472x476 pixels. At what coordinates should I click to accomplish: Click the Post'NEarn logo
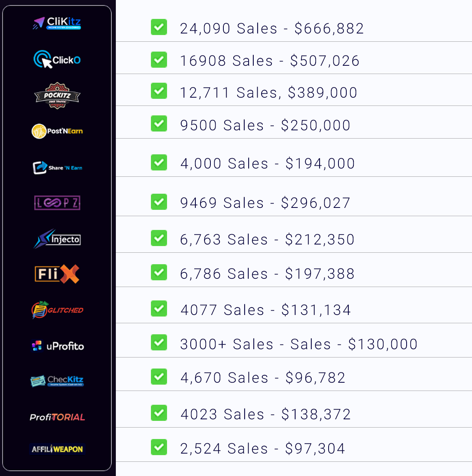tap(57, 131)
